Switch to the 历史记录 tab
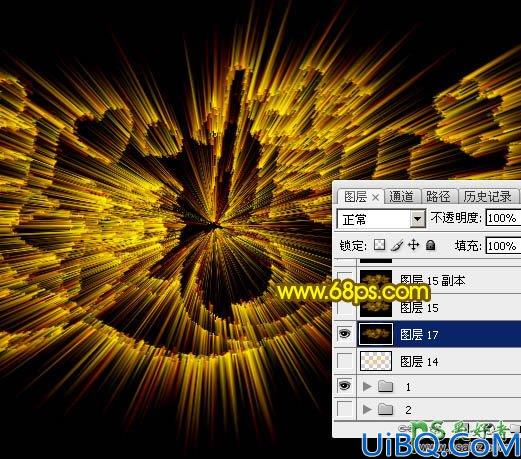This screenshot has height=459, width=521. [x=487, y=197]
